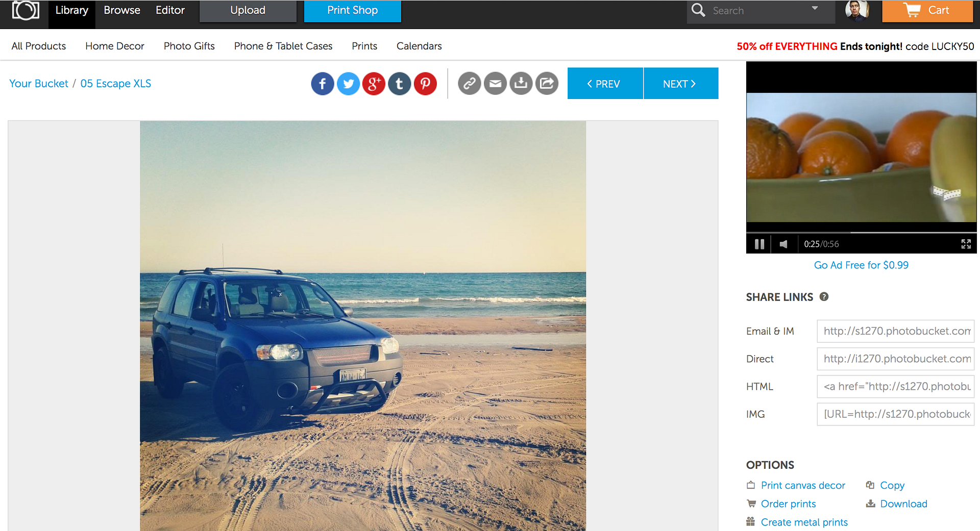
Task: Switch to the Browse tab
Action: point(122,10)
